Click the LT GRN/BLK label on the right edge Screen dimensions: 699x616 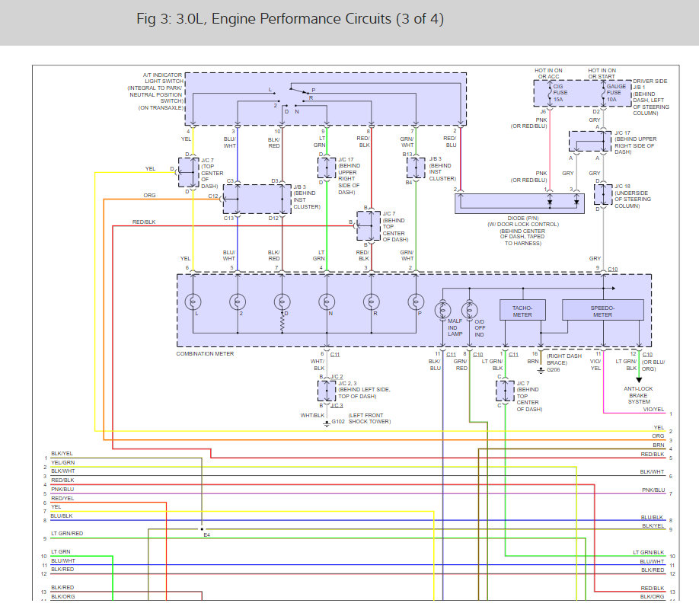[x=648, y=553]
